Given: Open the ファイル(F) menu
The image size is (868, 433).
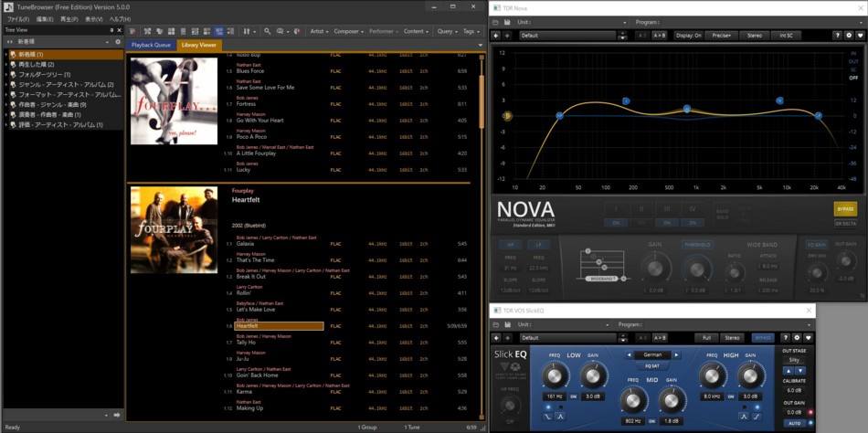Looking at the screenshot, I should (18, 19).
